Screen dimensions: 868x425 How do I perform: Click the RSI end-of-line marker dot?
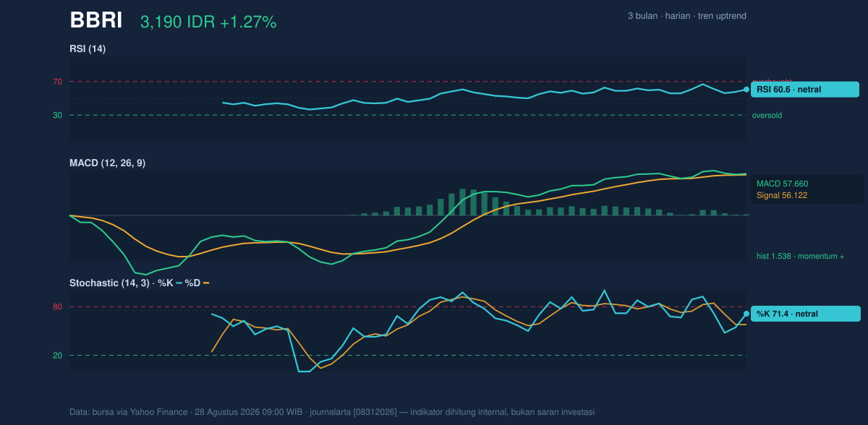(x=746, y=90)
